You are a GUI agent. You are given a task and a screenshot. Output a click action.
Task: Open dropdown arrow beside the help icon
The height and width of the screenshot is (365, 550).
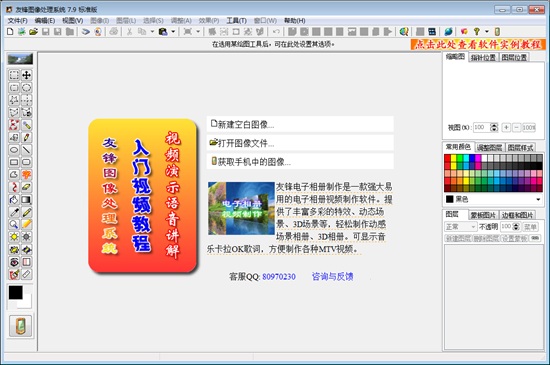click(487, 32)
